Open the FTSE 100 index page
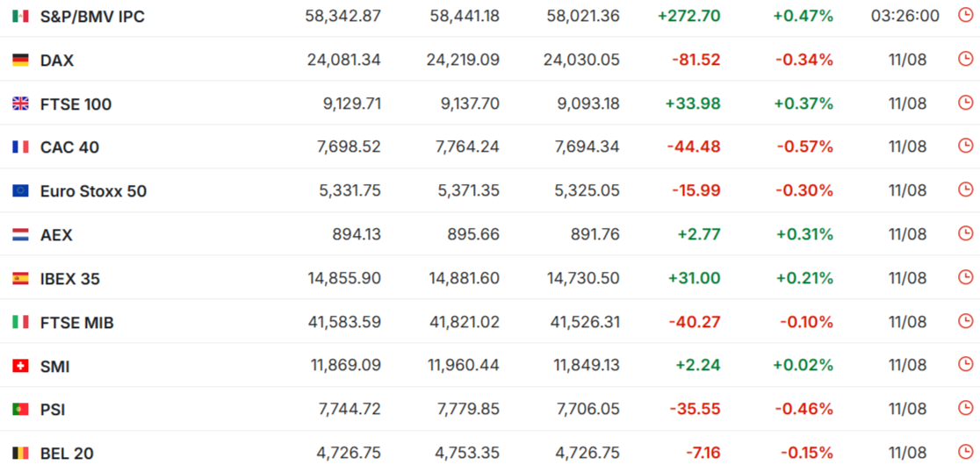Viewport: 980px width, 472px height. pos(76,104)
